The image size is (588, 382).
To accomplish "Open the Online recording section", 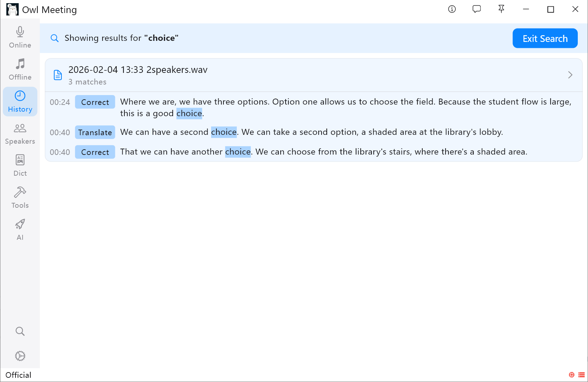I will pos(20,37).
